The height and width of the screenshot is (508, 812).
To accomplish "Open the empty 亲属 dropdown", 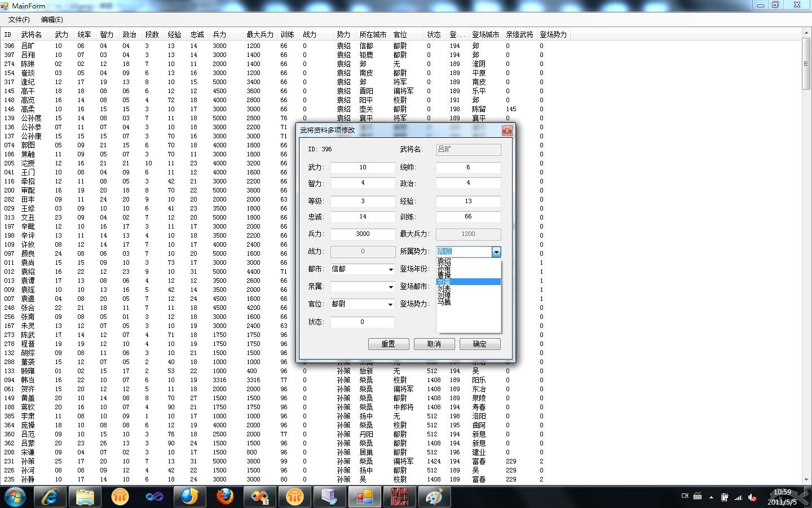I will tap(391, 287).
